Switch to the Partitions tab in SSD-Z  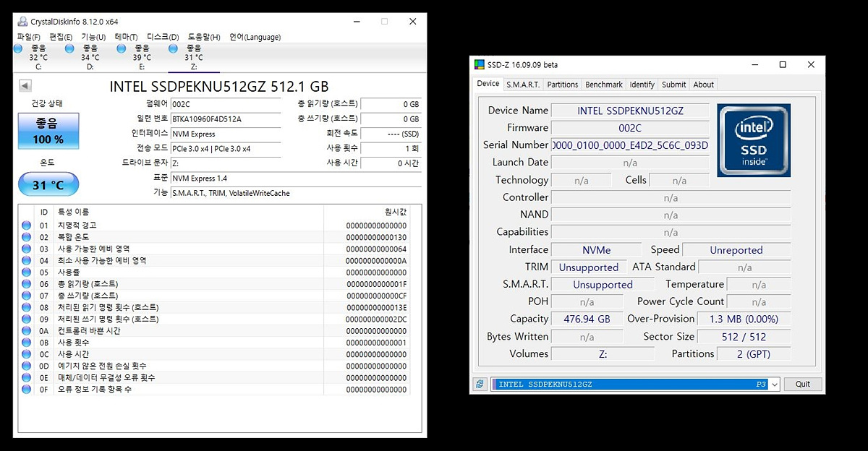pyautogui.click(x=563, y=85)
